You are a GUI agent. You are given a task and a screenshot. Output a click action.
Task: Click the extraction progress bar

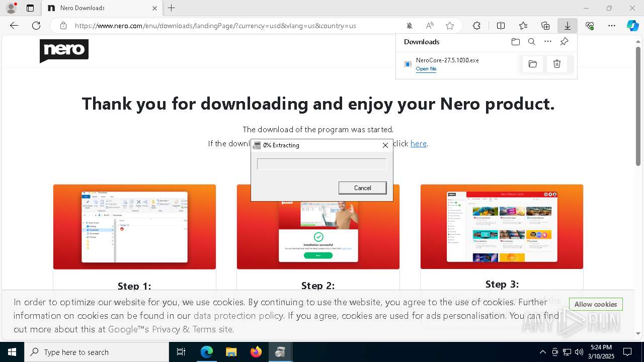click(x=322, y=164)
